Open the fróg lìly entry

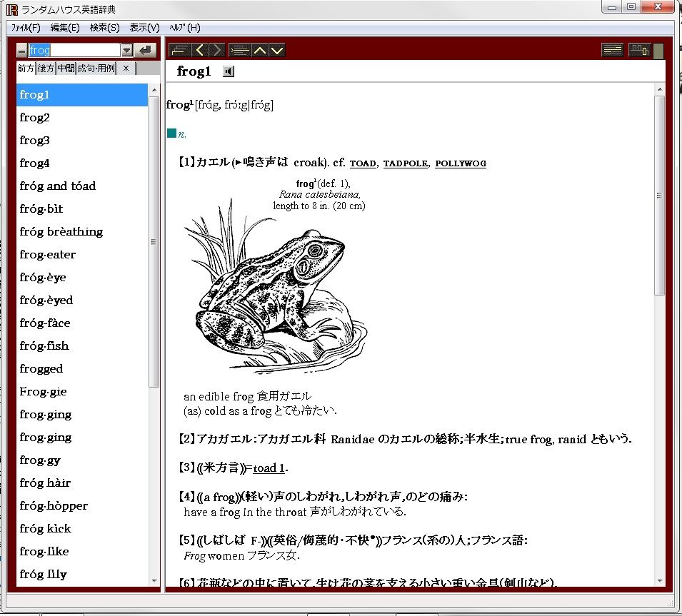[x=82, y=575]
